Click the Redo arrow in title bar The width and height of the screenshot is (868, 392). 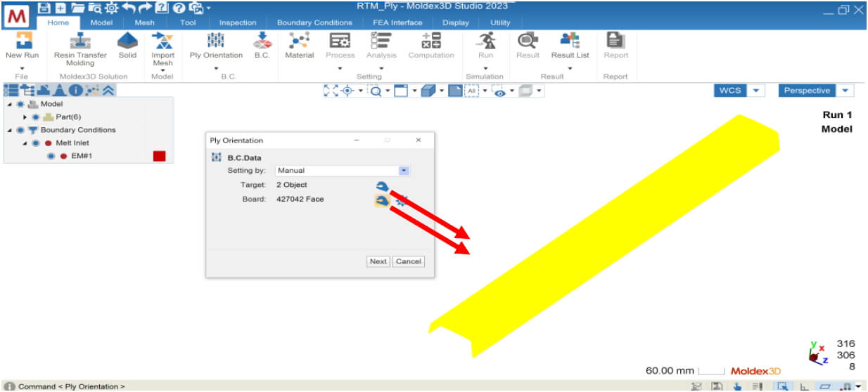point(145,8)
